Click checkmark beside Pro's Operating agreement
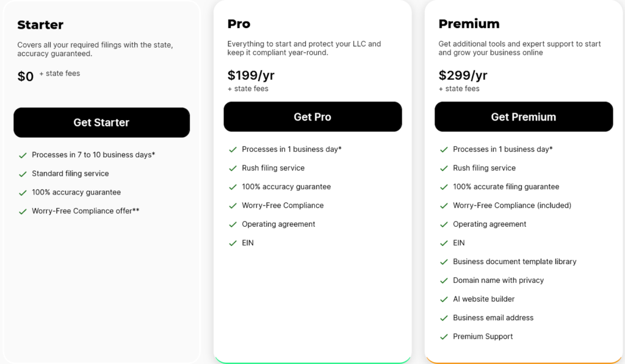This screenshot has height=364, width=625. [233, 224]
